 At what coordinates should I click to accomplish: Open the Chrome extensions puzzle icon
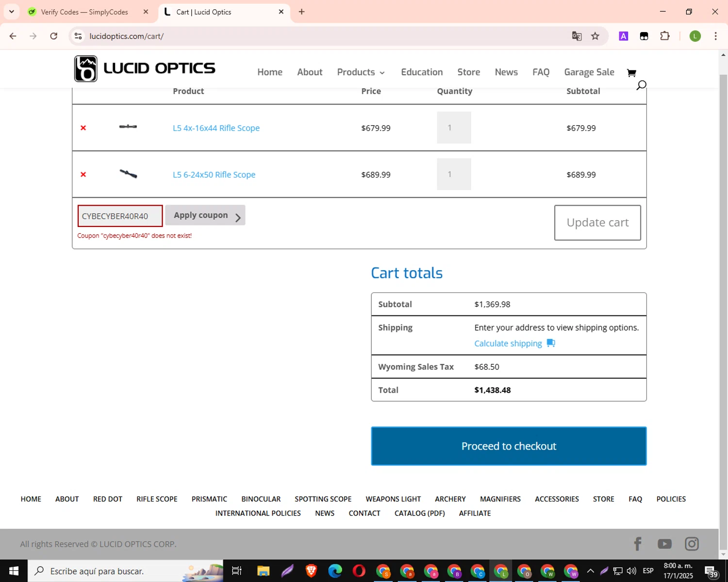665,36
